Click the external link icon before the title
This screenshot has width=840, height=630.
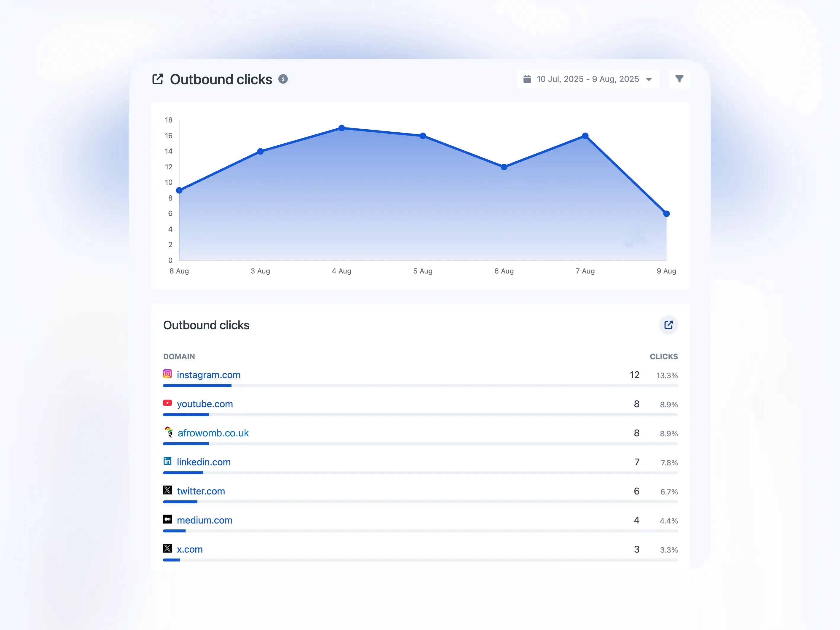(x=158, y=79)
